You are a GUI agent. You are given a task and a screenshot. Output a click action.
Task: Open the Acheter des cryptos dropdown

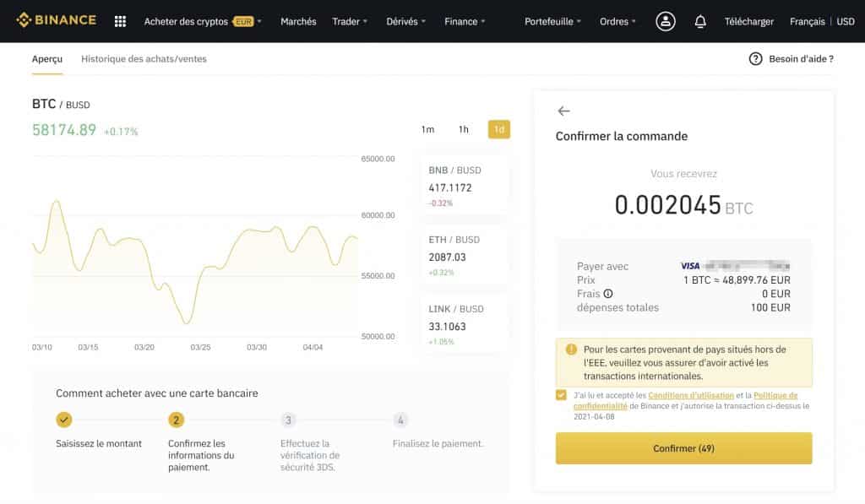(188, 23)
